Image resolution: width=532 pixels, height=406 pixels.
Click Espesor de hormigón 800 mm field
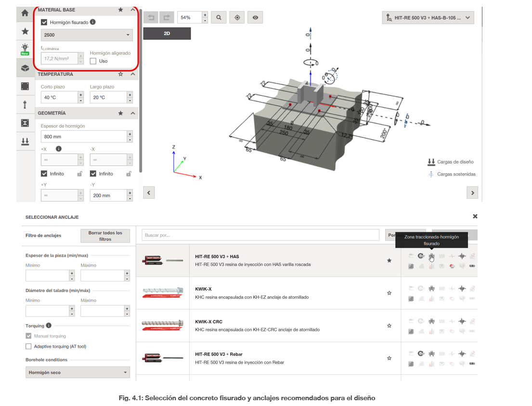click(84, 137)
